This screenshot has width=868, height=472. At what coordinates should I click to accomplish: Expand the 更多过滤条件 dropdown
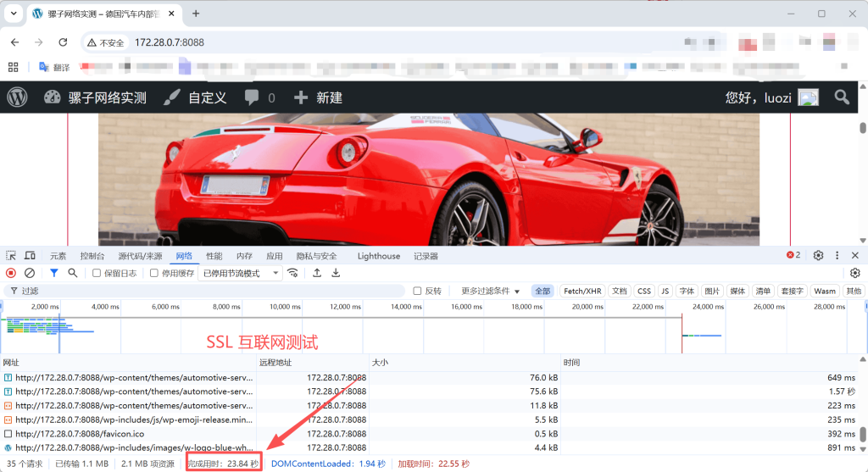point(490,291)
